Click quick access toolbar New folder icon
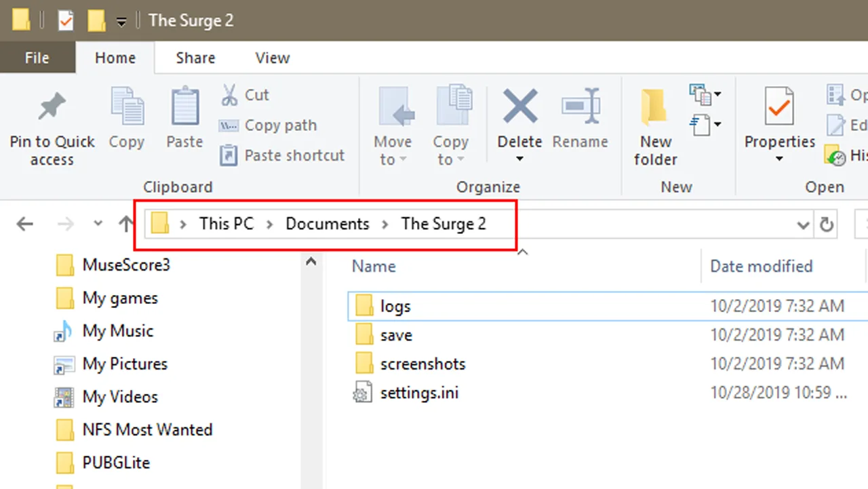The image size is (868, 489). [96, 20]
